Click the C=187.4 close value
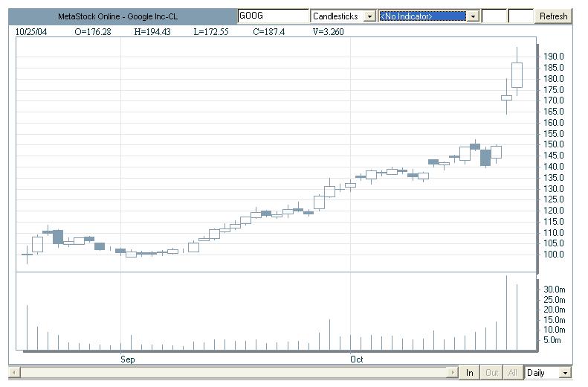Screen dimensions: 588x387 [x=269, y=32]
